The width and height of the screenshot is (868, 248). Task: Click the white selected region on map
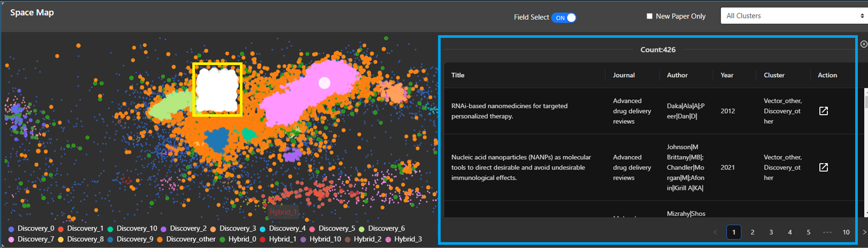[217, 89]
